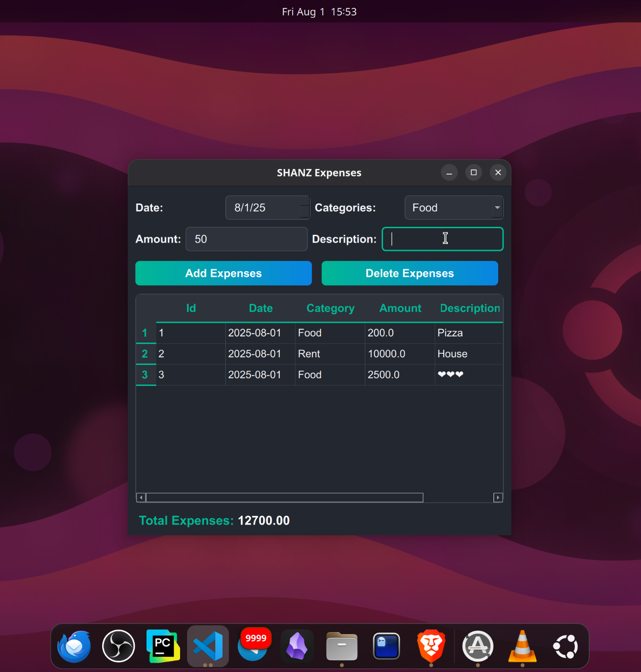Launch Thunderbird from the dock

point(73,646)
